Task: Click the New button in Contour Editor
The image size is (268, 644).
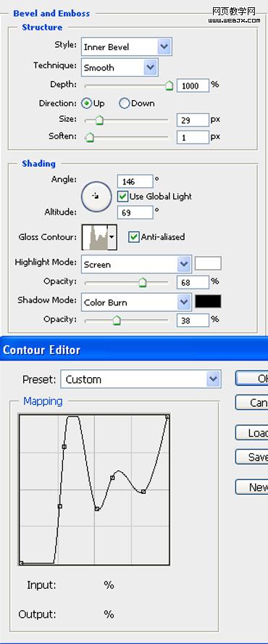Action: 251,487
